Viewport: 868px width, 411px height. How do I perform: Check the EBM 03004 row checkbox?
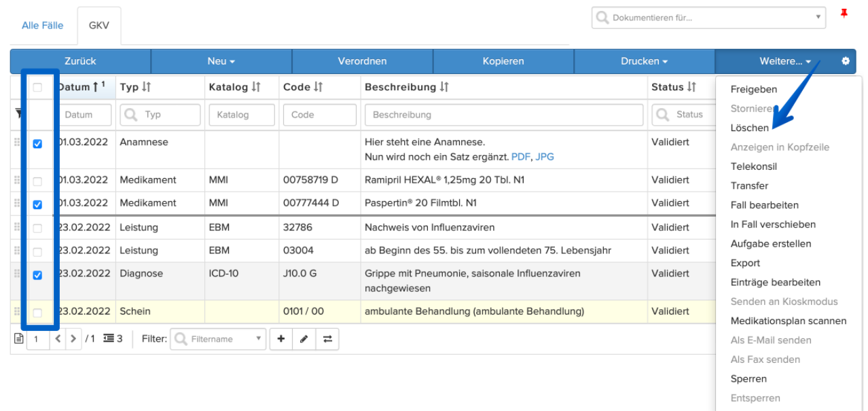(37, 251)
